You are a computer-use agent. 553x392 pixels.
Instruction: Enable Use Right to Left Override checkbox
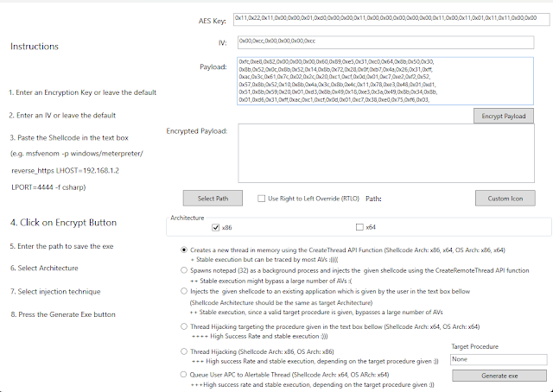[x=261, y=199]
